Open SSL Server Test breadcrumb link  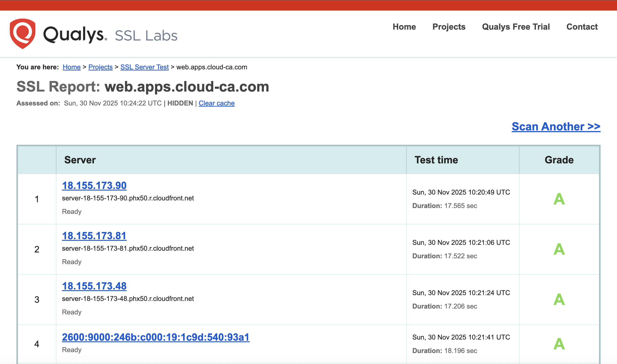[144, 67]
